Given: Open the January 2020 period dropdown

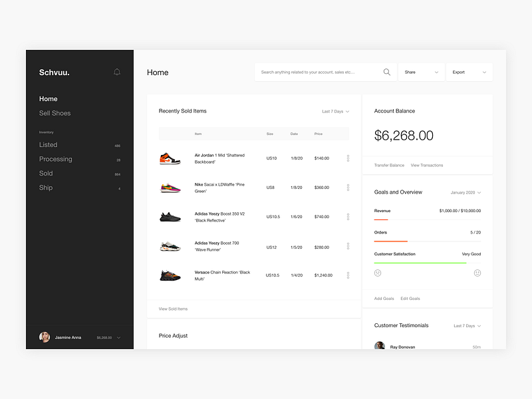Looking at the screenshot, I should (465, 192).
